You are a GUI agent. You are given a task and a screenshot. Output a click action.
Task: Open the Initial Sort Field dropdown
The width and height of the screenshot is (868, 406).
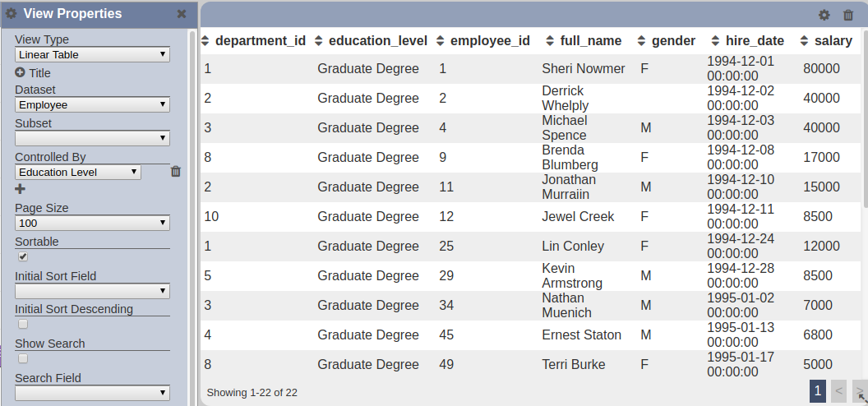point(92,290)
